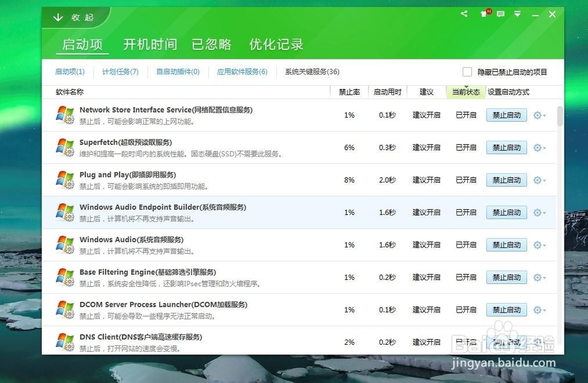Select Base Filtering Engine row title
Image resolution: width=588 pixels, height=383 pixels.
pyautogui.click(x=148, y=273)
